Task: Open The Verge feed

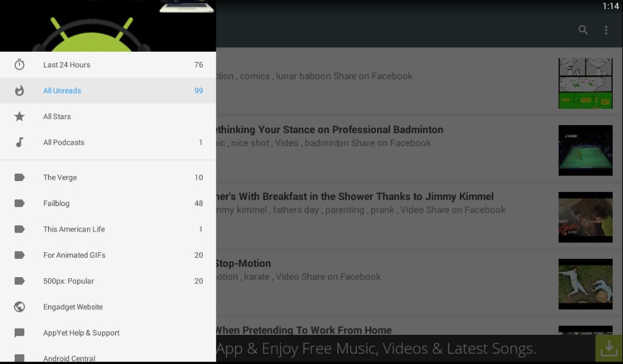Action: point(59,177)
